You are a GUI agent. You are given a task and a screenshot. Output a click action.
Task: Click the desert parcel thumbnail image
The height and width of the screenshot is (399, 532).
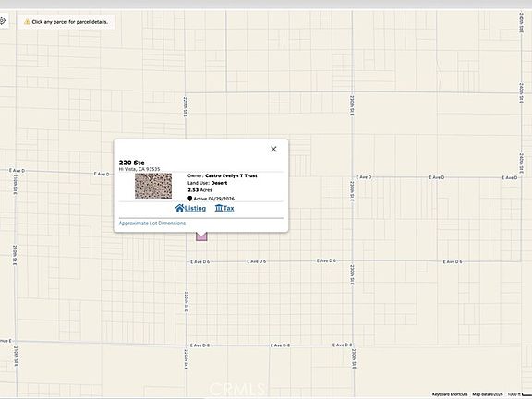pos(153,186)
